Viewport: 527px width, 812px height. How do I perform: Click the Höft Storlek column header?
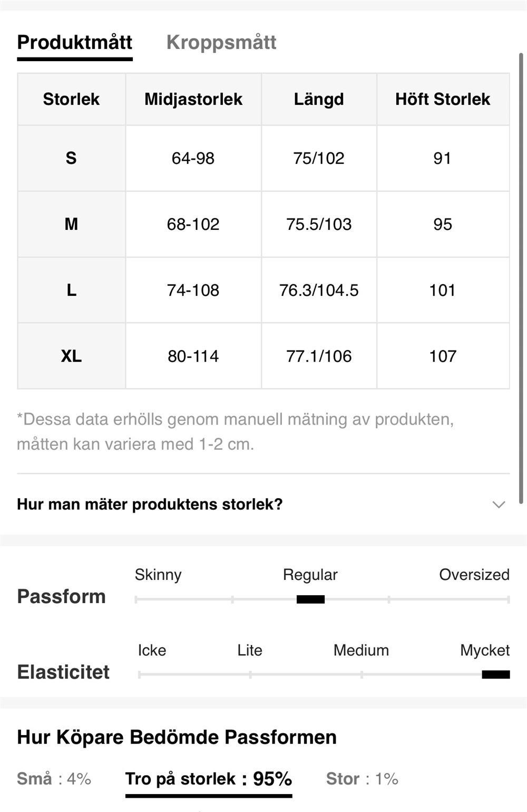pyautogui.click(x=443, y=99)
